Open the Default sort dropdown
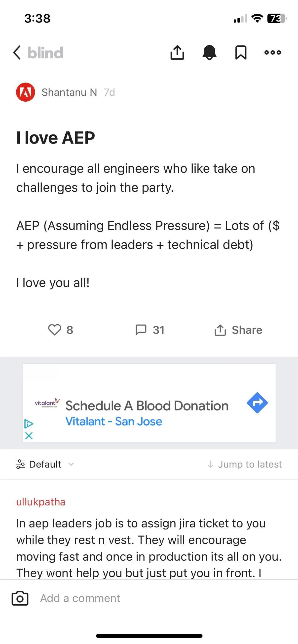The image size is (298, 644). coord(44,464)
